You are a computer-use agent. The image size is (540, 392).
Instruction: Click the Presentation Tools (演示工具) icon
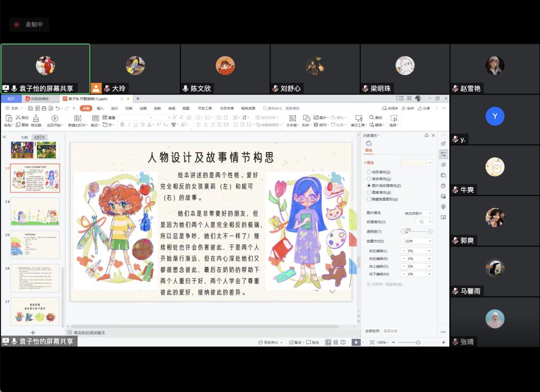359,118
